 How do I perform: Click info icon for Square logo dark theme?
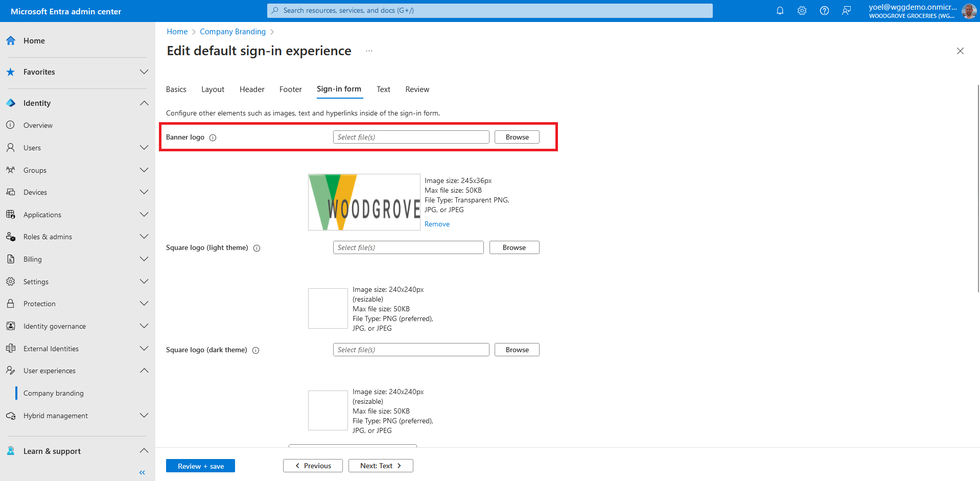(x=256, y=350)
